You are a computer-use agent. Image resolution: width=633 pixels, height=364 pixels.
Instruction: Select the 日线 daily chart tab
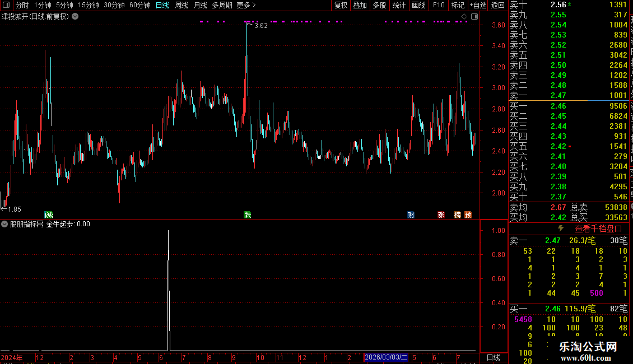[162, 5]
